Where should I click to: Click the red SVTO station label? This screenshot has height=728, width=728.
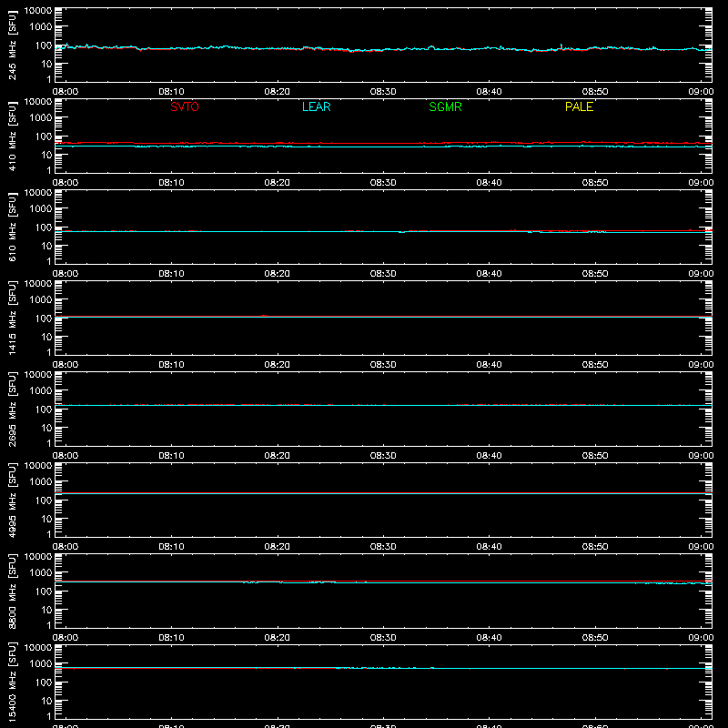click(185, 106)
